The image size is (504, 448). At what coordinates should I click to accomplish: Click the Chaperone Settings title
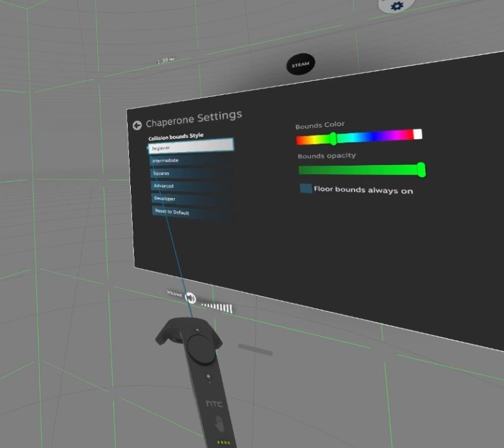(194, 119)
